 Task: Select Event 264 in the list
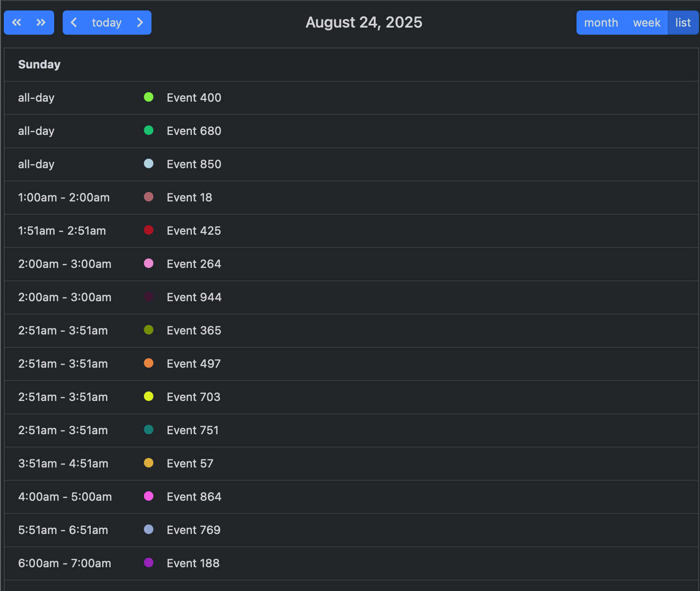point(194,264)
